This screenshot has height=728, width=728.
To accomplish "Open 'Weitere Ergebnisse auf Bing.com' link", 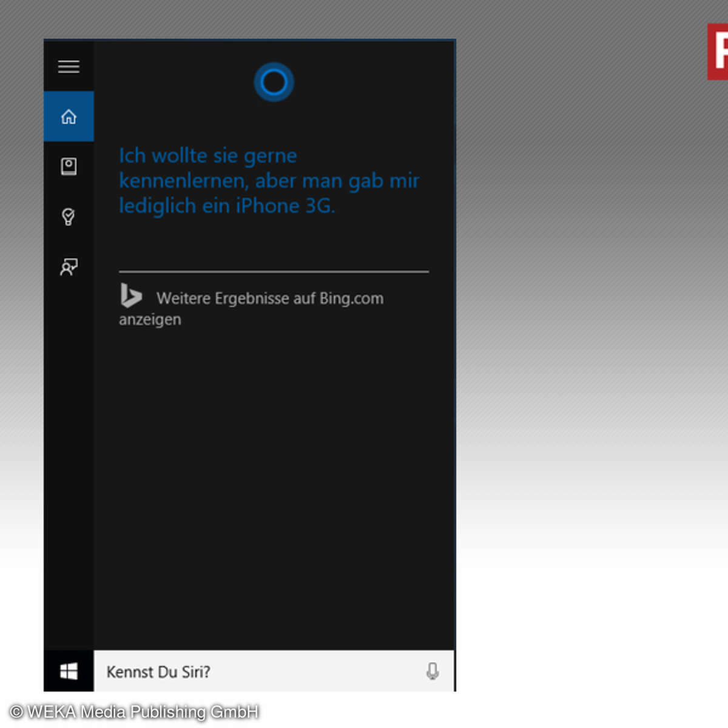I will (x=270, y=298).
